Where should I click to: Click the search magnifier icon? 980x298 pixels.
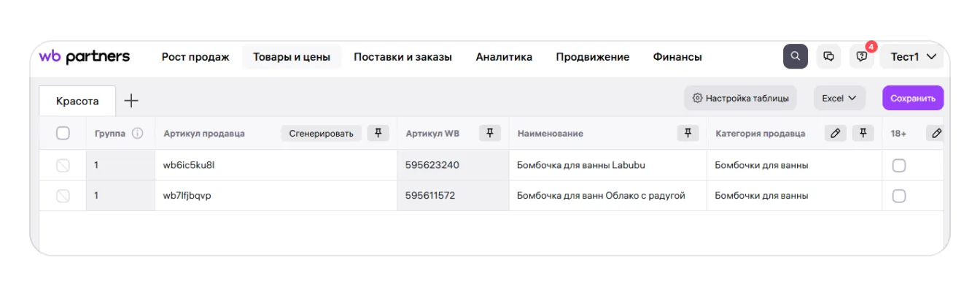[x=795, y=56]
